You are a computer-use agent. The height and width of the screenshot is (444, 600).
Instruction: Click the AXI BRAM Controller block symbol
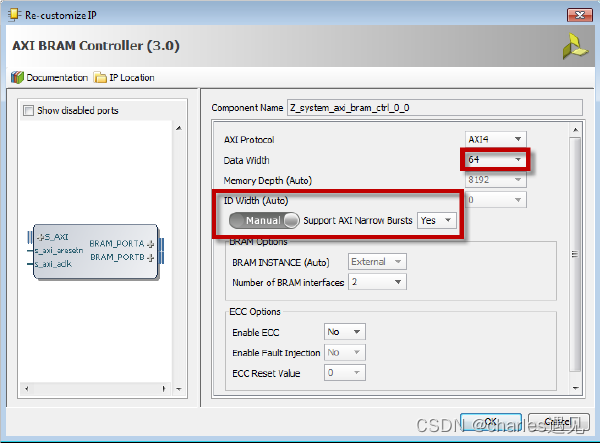point(96,251)
